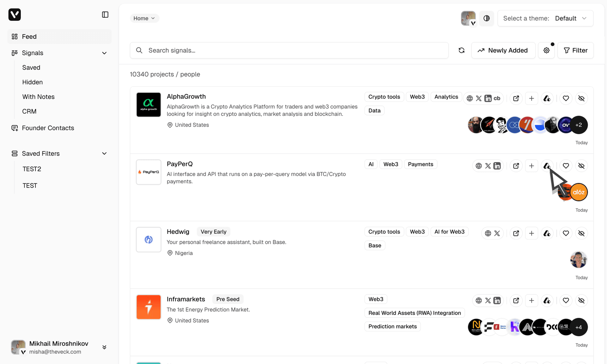
Task: Save Hedwig using the heart icon
Action: [566, 233]
